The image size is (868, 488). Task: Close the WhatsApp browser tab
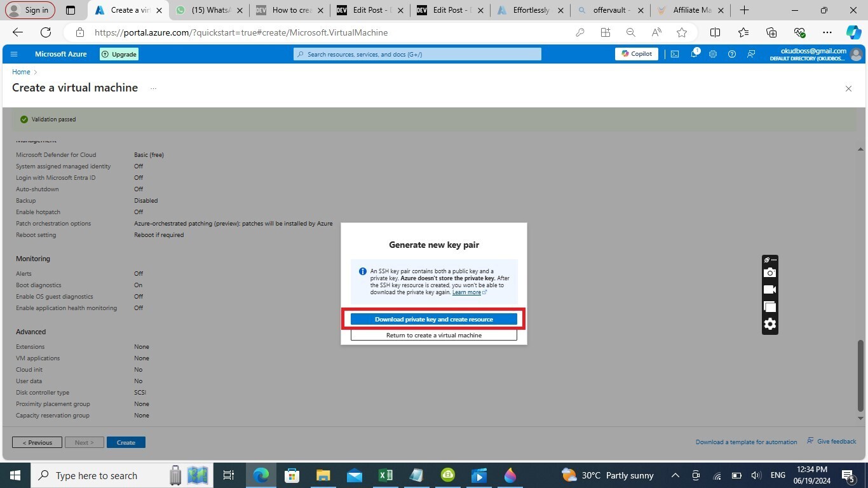[240, 10]
